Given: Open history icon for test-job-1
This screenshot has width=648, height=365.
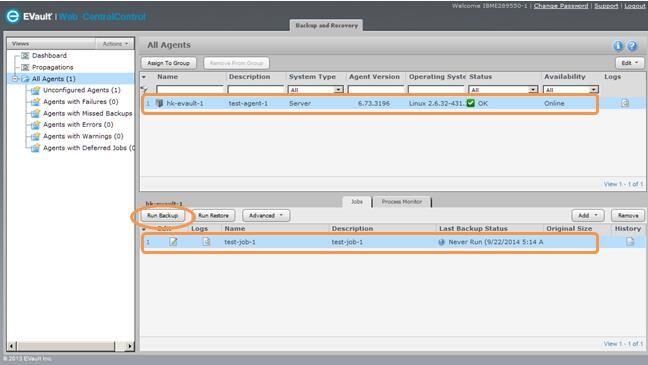Looking at the screenshot, I should click(x=629, y=241).
